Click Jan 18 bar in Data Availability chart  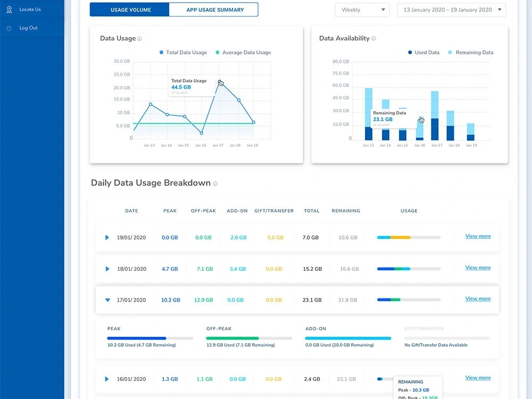[450, 126]
